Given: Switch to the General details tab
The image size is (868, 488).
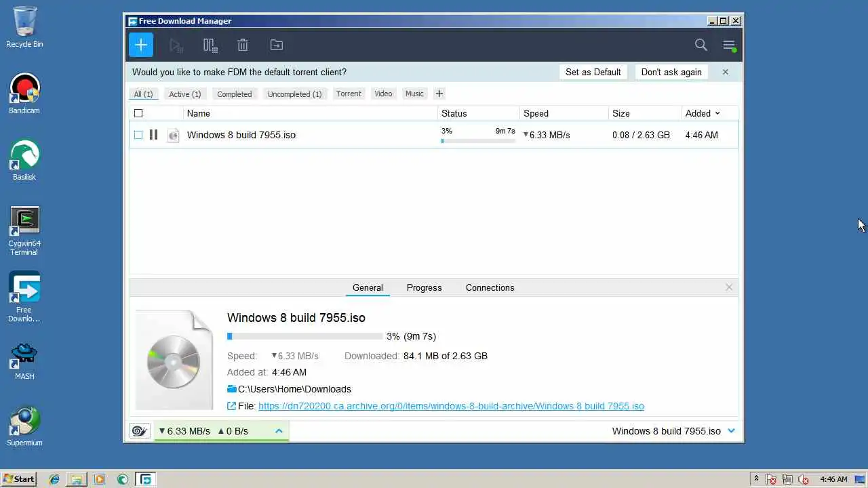Looking at the screenshot, I should [368, 287].
